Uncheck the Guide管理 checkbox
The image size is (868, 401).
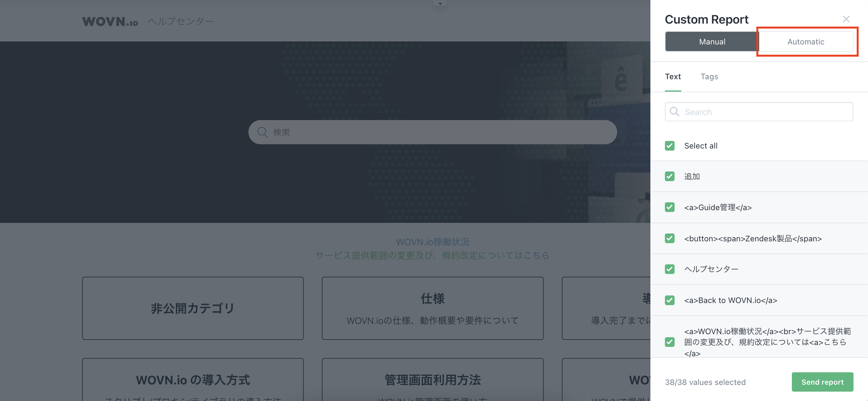click(x=669, y=207)
